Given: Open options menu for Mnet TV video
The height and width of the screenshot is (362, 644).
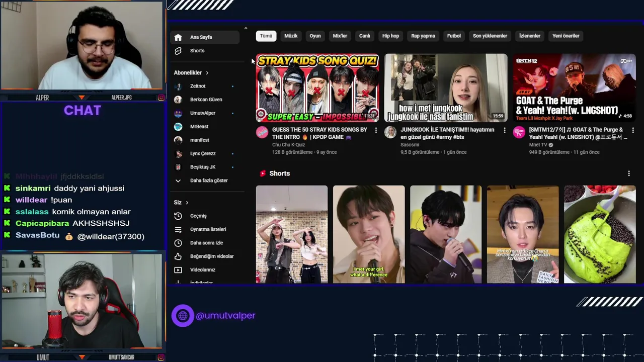Looking at the screenshot, I should 632,130.
